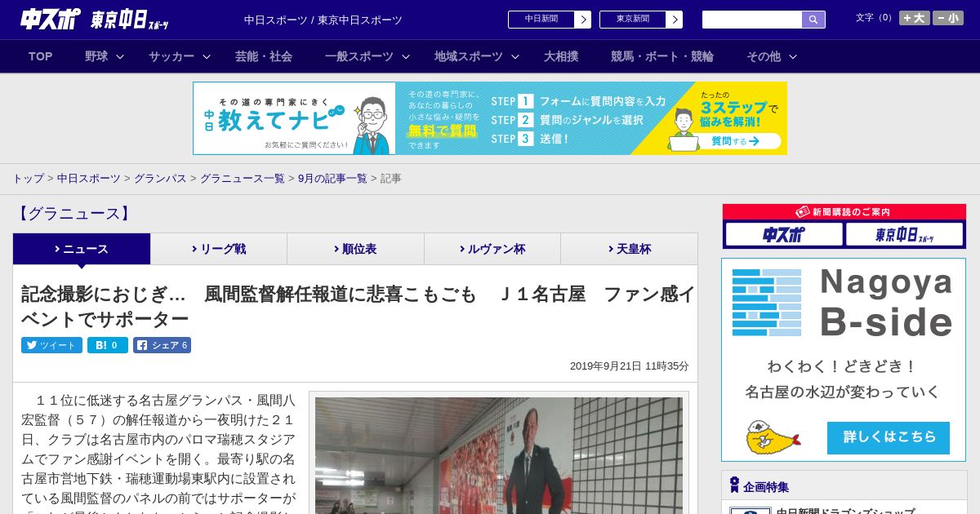Increase font size with +大 button
Image resolution: width=980 pixels, height=514 pixels.
tap(914, 18)
